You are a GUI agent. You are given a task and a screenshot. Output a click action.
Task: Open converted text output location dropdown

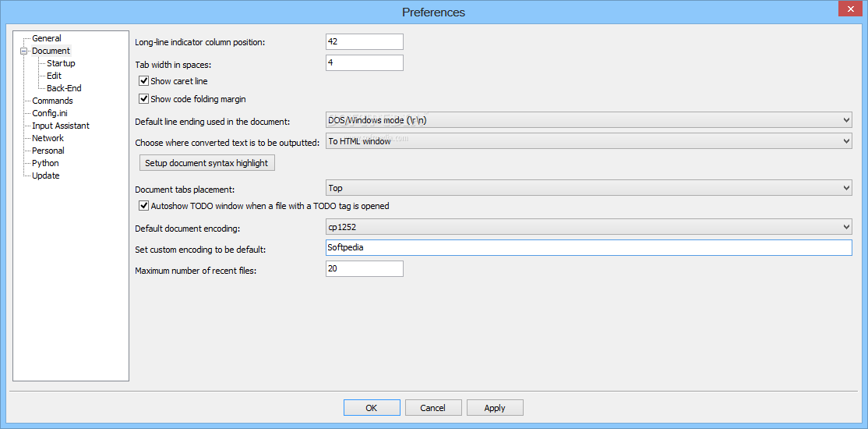tap(589, 141)
